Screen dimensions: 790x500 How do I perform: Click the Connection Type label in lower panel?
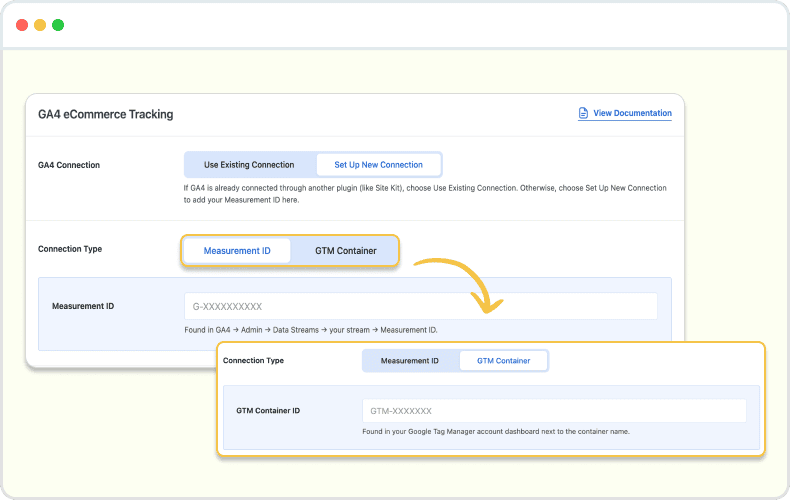point(253,360)
